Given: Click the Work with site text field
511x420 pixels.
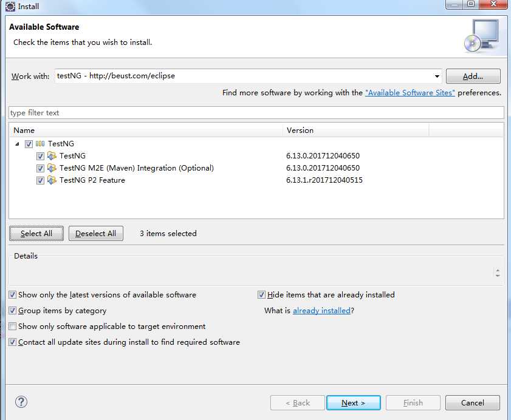Looking at the screenshot, I should [243, 76].
